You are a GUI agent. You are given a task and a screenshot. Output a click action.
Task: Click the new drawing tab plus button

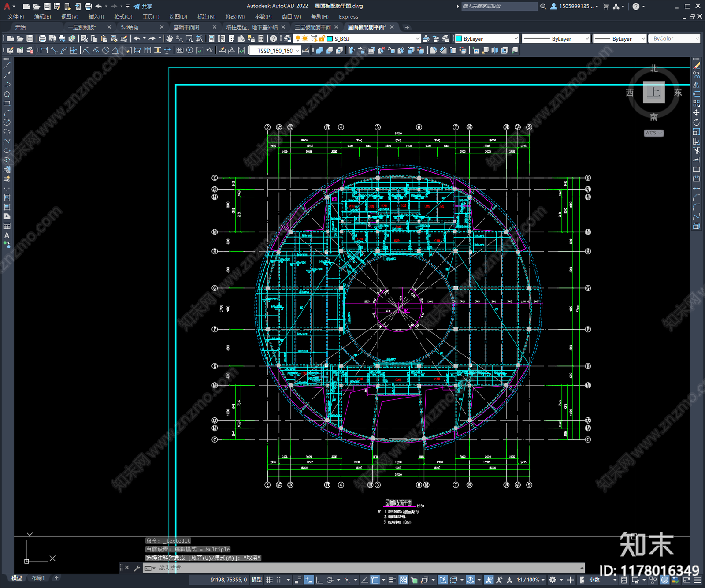click(407, 27)
